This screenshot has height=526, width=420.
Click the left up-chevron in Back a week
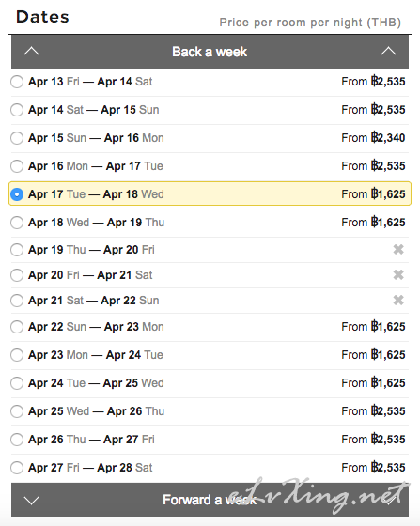pyautogui.click(x=32, y=52)
